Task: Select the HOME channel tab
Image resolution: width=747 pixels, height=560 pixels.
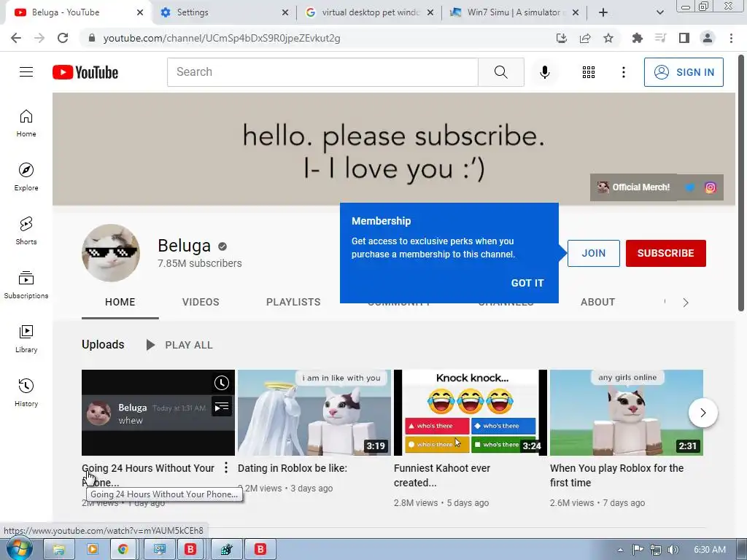Action: tap(120, 302)
